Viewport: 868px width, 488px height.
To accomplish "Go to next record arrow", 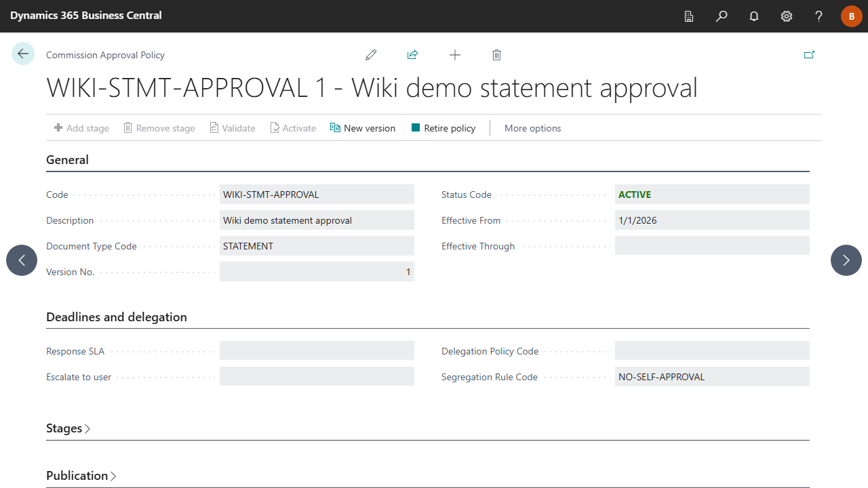I will [846, 260].
